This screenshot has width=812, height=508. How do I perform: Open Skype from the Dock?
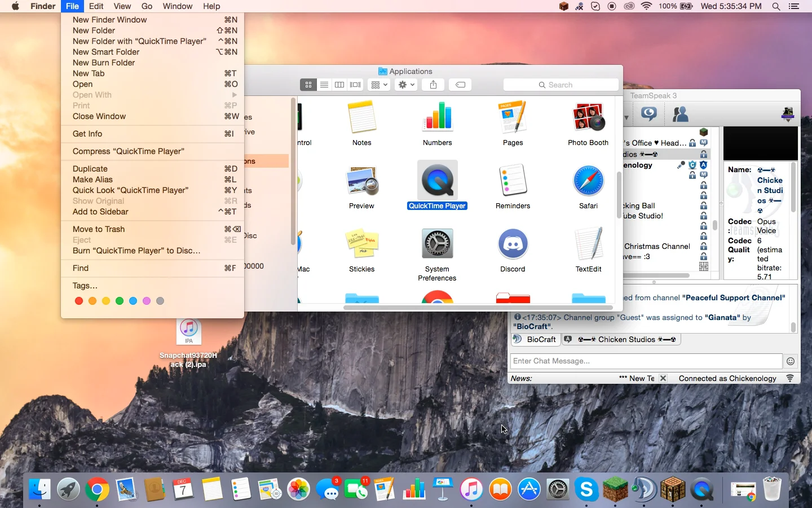click(586, 489)
